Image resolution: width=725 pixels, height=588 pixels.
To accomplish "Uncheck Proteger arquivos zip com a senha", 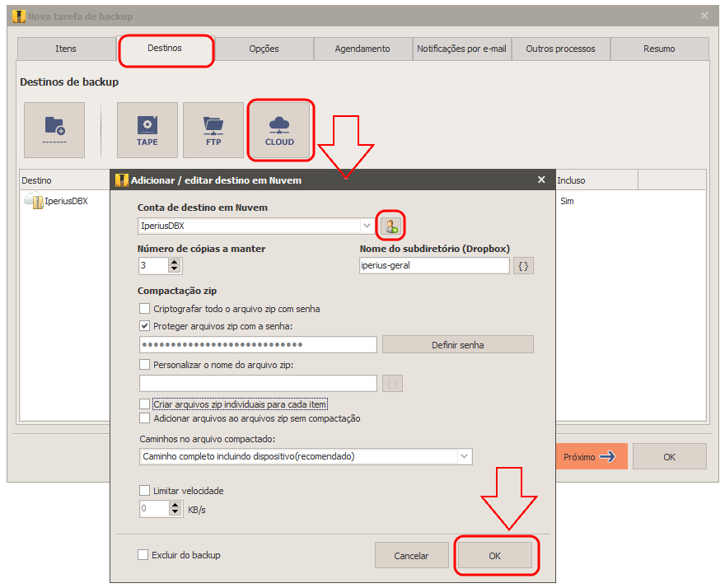I will pyautogui.click(x=145, y=326).
